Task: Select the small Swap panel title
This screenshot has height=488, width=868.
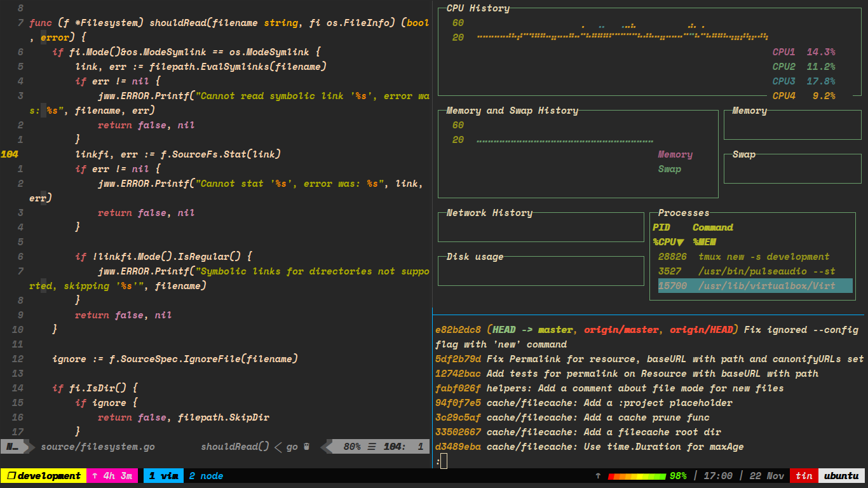Action: click(744, 154)
